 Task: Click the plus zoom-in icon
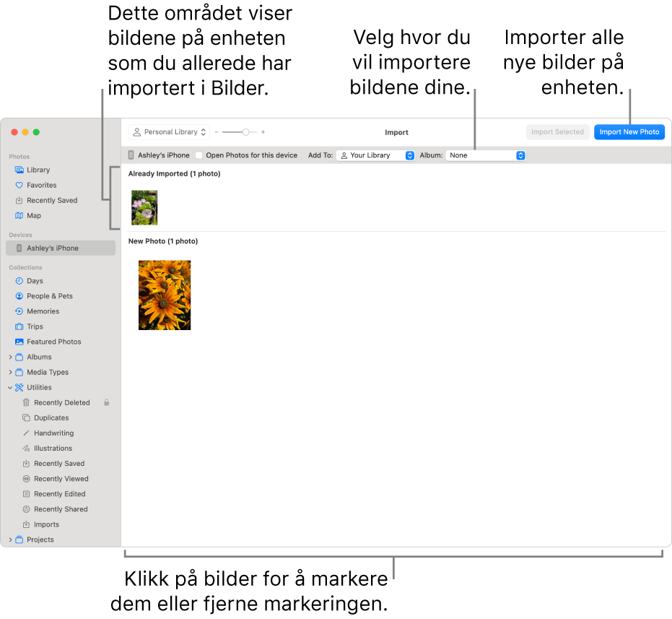(x=263, y=132)
